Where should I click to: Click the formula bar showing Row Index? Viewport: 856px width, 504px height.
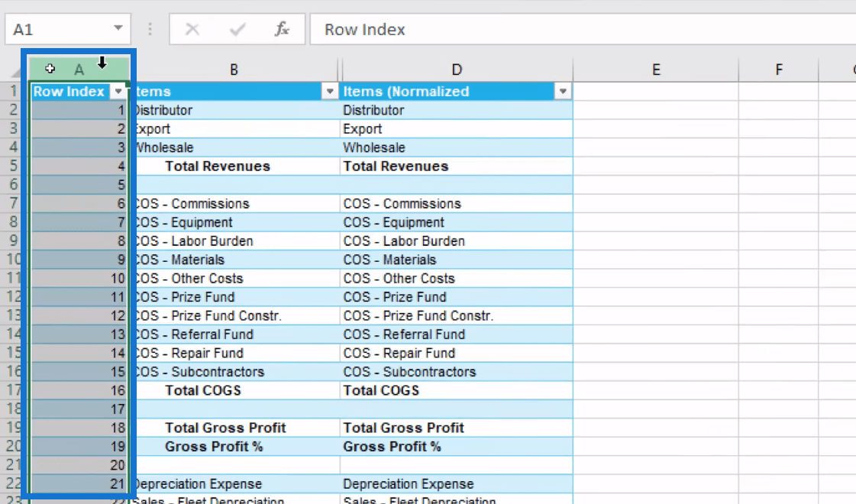[583, 29]
